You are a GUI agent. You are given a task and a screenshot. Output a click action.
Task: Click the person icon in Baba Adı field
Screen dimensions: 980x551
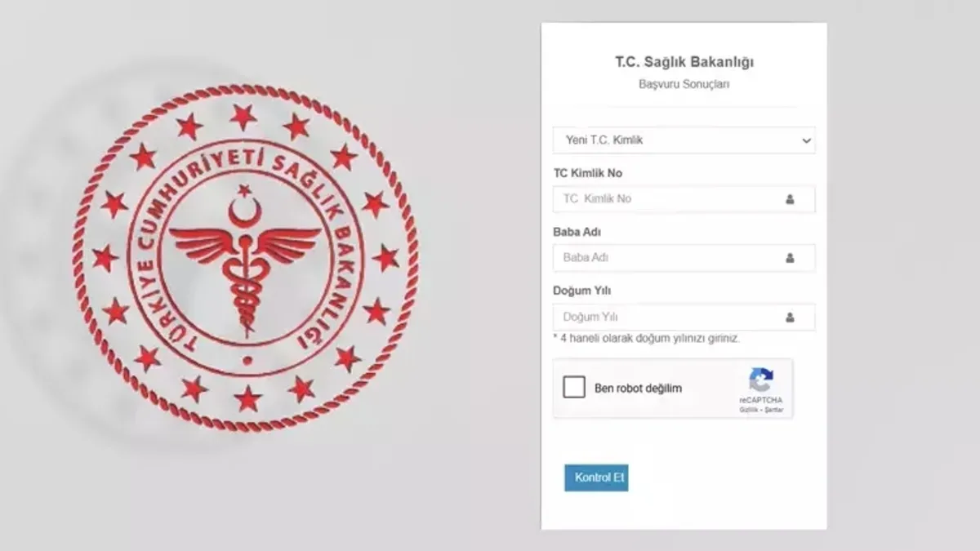click(x=790, y=258)
